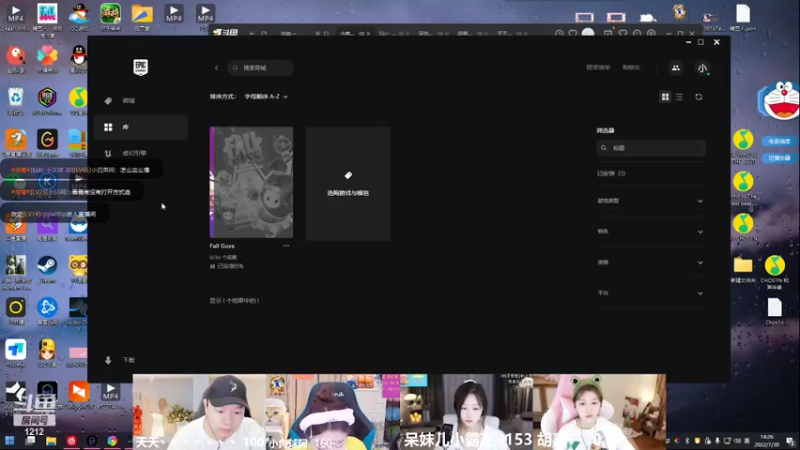Open the friends list icon
Viewport: 800px width, 450px height.
[x=676, y=68]
